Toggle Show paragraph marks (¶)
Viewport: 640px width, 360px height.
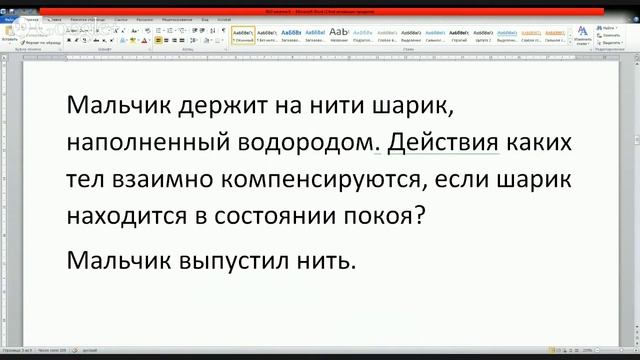click(x=224, y=31)
